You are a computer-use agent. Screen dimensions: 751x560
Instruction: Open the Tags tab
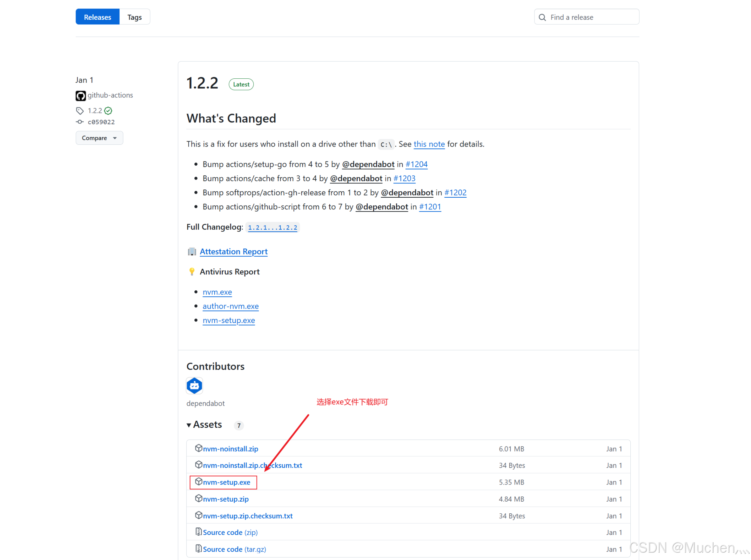pos(134,17)
